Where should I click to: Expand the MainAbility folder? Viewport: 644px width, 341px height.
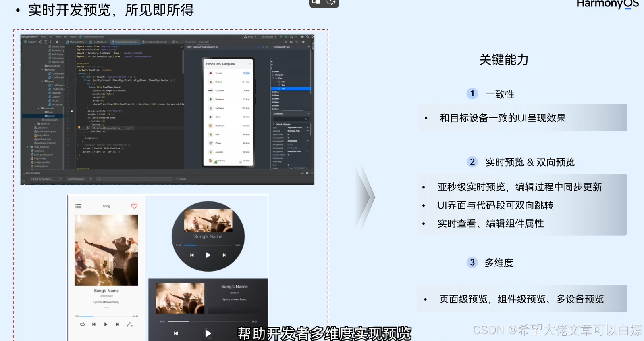(x=42, y=66)
